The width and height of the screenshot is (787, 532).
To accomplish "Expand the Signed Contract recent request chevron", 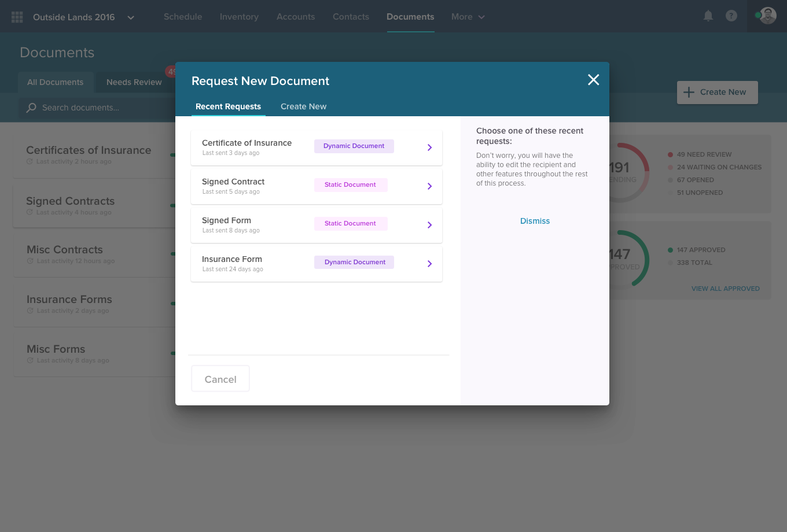I will 429,186.
